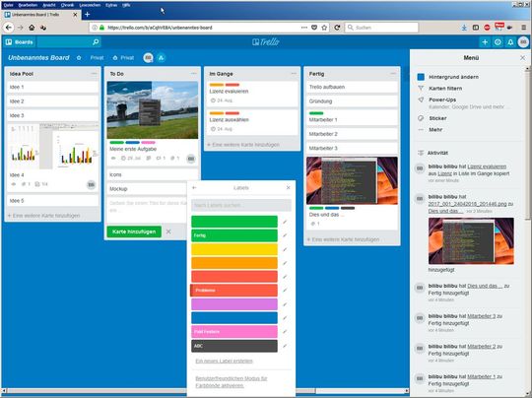
Task: Bookmark the page with star icon
Action: coord(324,28)
